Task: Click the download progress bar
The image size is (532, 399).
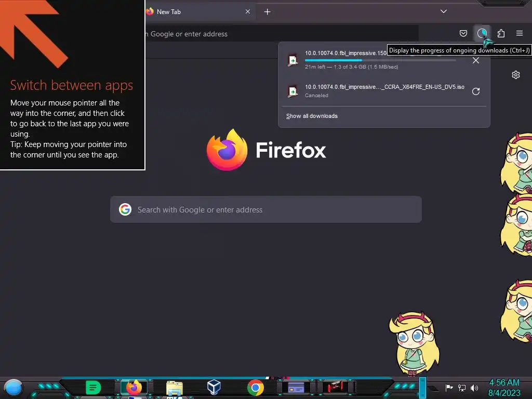Action: [x=380, y=60]
